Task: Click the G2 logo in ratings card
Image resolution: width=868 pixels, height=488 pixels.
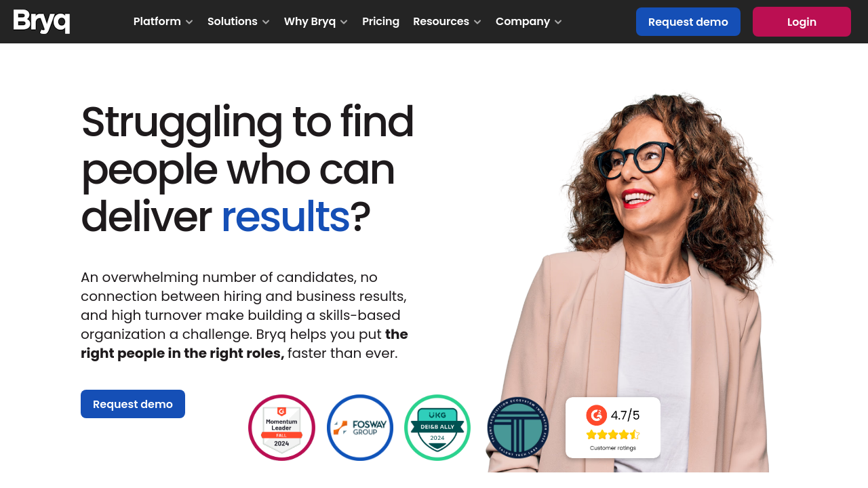Action: point(597,415)
